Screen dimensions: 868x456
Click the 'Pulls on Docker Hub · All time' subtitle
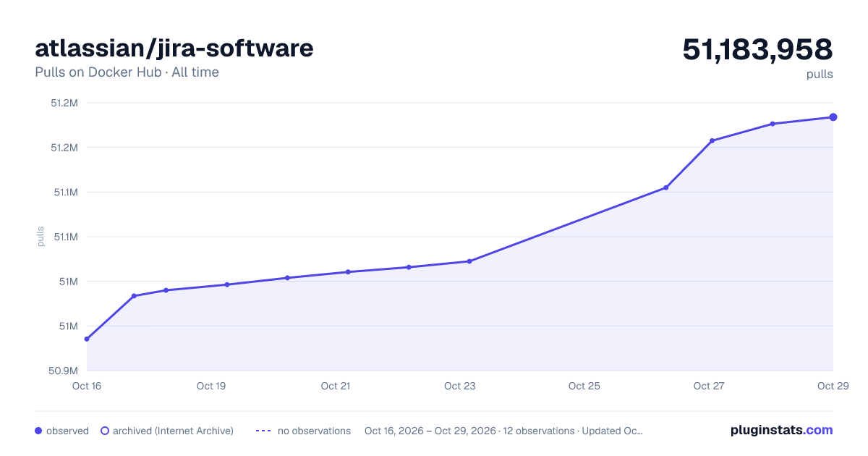tap(127, 72)
